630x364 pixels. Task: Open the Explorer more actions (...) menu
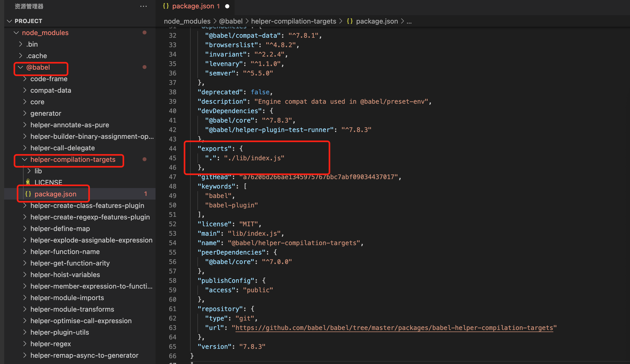pyautogui.click(x=143, y=6)
